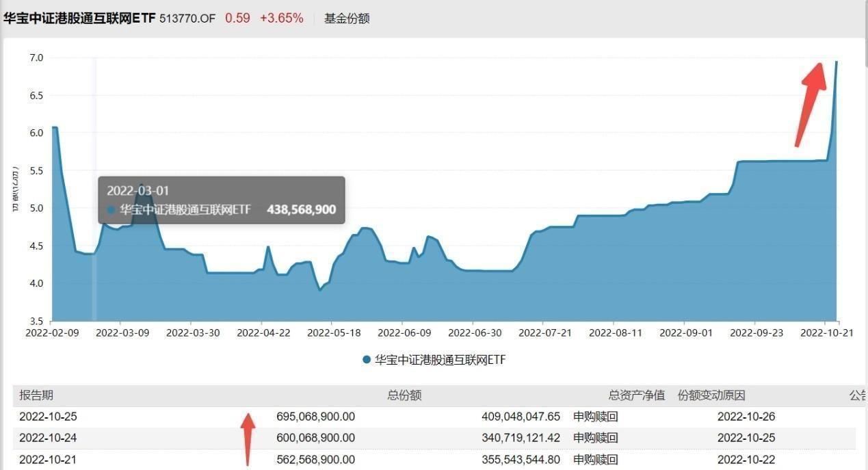Click the legend text below the chart
This screenshot has width=868, height=470.
pos(440,360)
